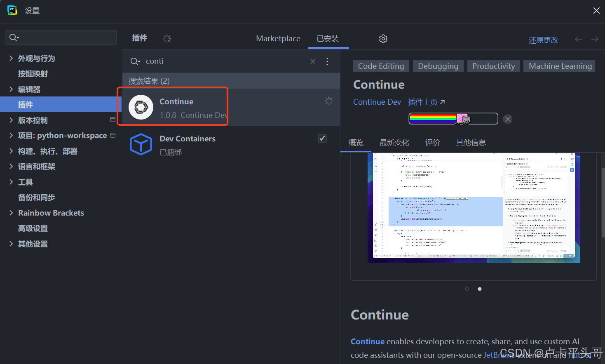Open the plugin settings gear menu
The image size is (605, 364).
(383, 39)
